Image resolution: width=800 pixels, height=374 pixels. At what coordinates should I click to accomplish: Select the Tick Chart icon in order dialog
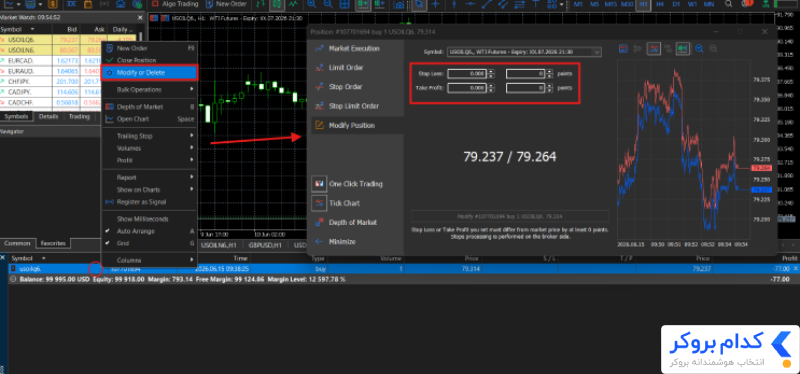(x=320, y=203)
